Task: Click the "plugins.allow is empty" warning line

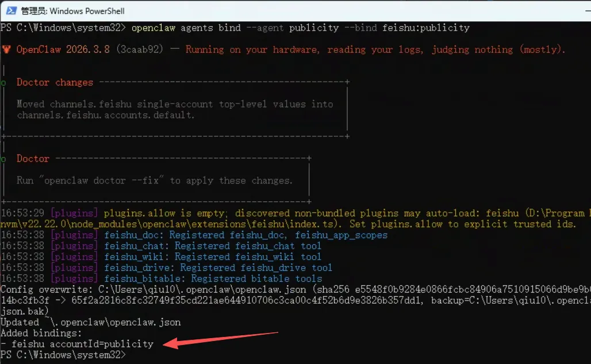Action: coord(295,213)
